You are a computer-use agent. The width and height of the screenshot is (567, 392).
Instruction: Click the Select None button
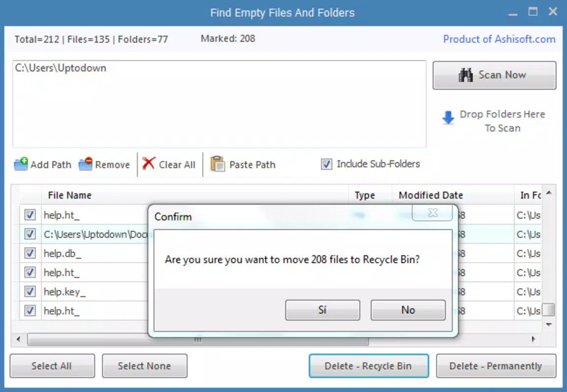tap(145, 366)
